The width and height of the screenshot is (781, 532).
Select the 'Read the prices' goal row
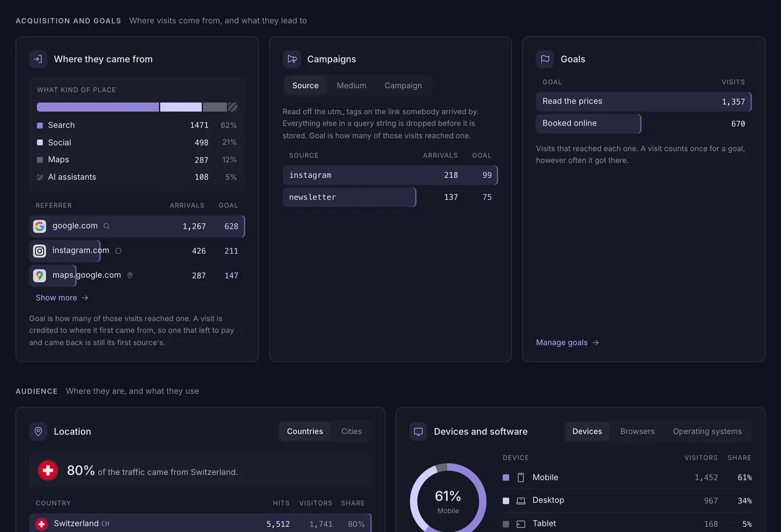pyautogui.click(x=644, y=101)
